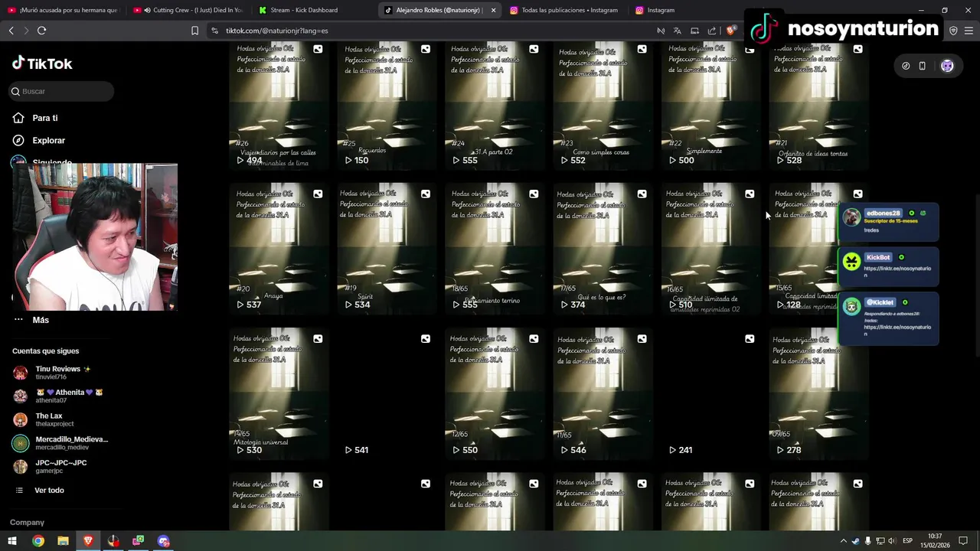Bookmark this page with bookmark icon
Viewport: 980px width, 551px height.
coord(194,31)
